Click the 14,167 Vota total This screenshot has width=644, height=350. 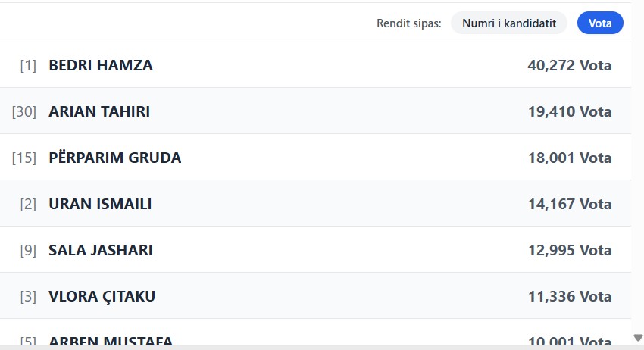[569, 204]
